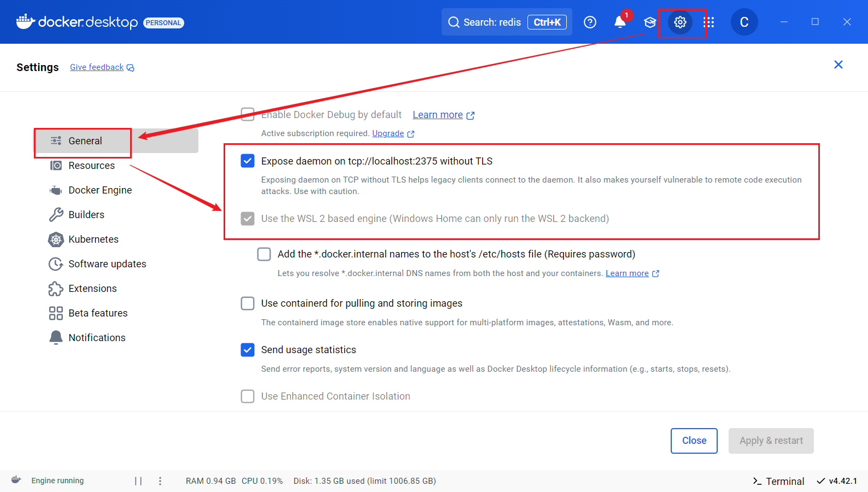Click the search magnifier icon
Viewport: 868px width, 492px height.
point(454,22)
